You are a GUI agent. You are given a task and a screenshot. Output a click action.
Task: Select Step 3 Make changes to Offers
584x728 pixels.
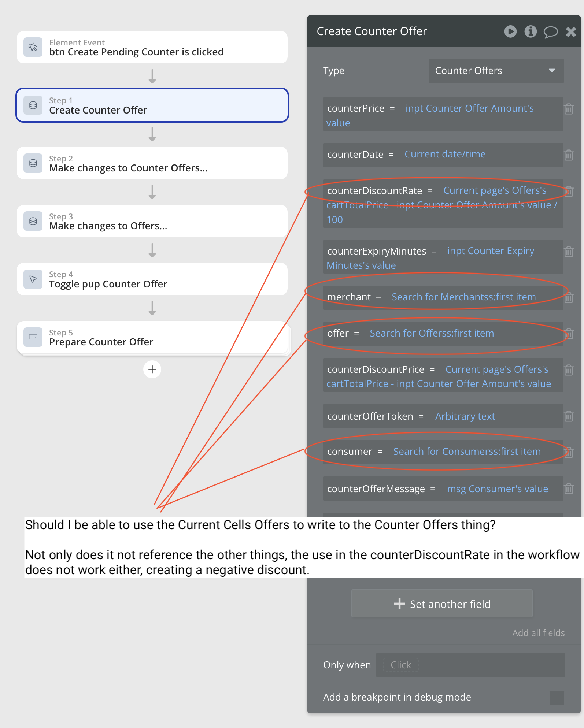pyautogui.click(x=152, y=221)
